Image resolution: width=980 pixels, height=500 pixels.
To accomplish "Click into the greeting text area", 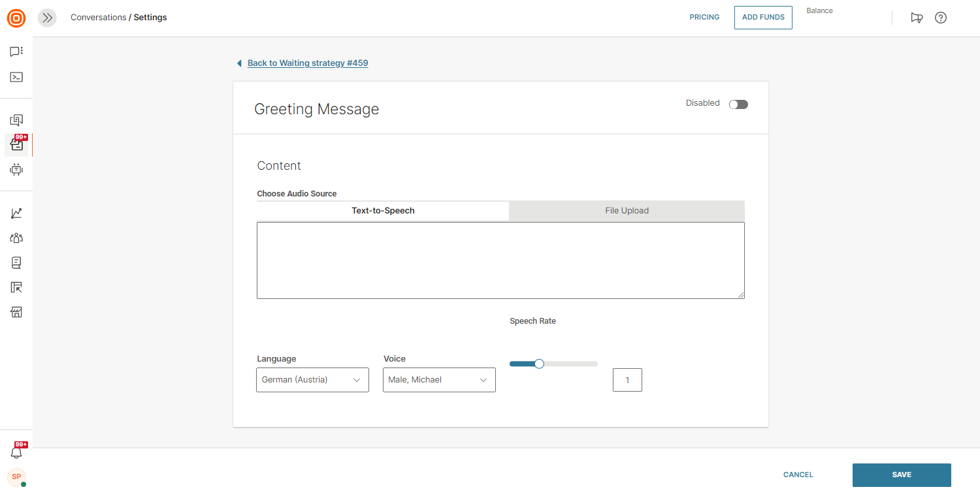I will coord(500,260).
